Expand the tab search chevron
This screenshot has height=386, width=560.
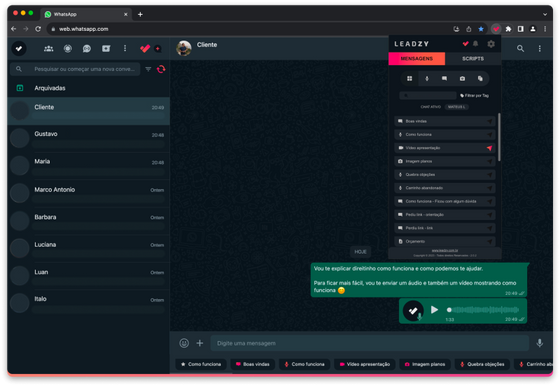click(545, 14)
